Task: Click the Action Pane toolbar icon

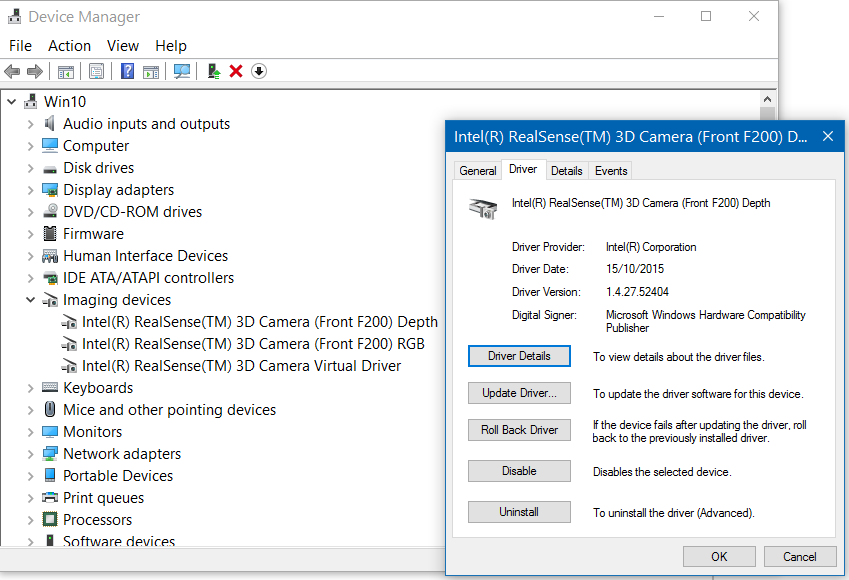Action: [x=151, y=71]
